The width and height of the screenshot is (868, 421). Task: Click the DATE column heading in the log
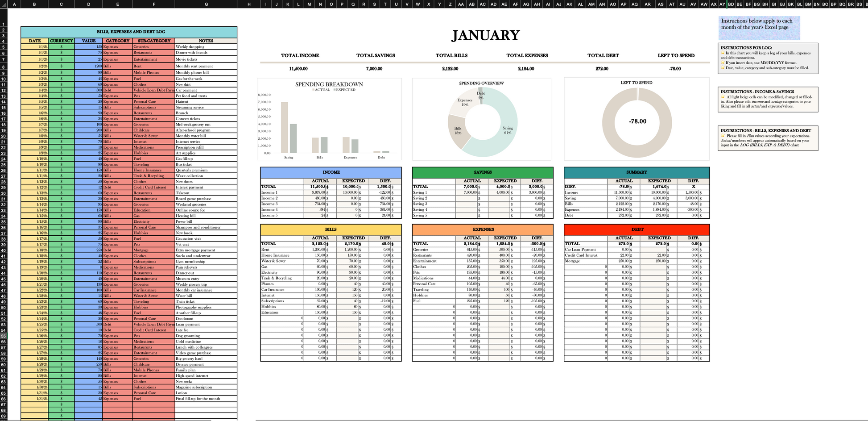click(x=35, y=41)
